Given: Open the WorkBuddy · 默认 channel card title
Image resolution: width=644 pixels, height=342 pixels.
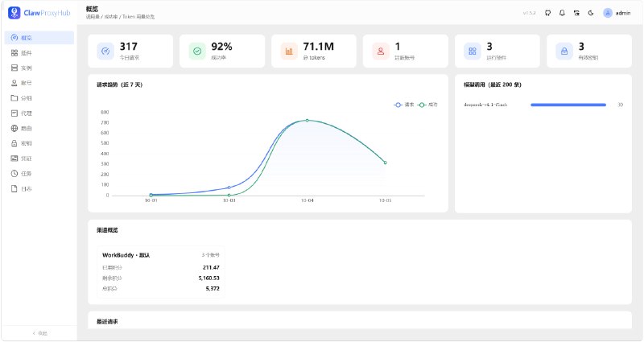Looking at the screenshot, I should [126, 255].
